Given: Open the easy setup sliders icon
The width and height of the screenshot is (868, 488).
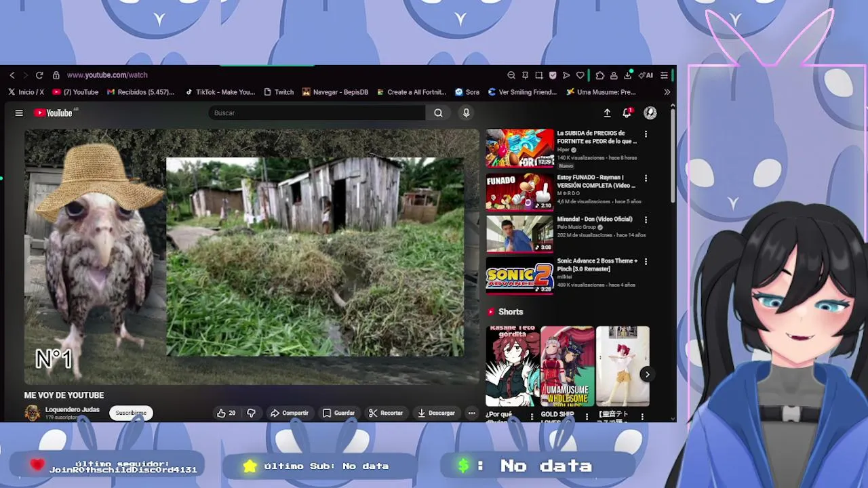Looking at the screenshot, I should point(665,75).
